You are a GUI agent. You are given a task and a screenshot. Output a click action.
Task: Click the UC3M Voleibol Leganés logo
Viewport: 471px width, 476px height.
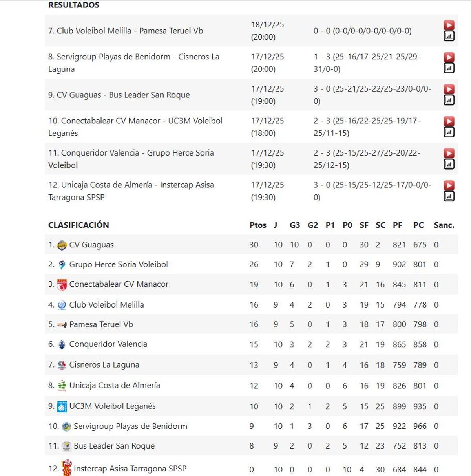pos(62,406)
